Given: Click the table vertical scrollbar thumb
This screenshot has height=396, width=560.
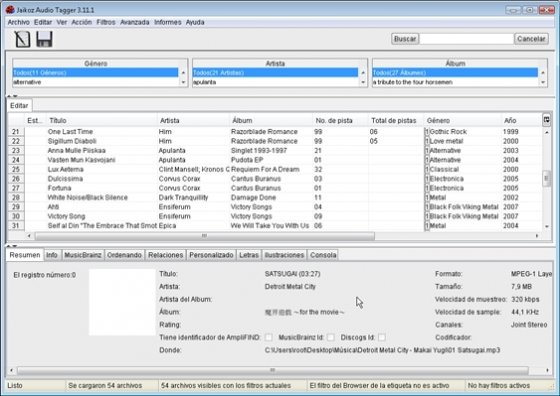Looking at the screenshot, I should click(546, 179).
